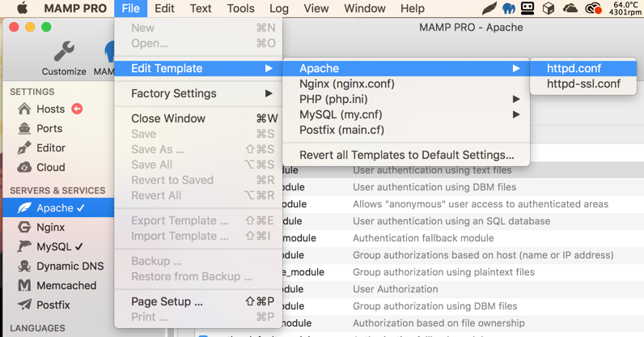Viewport: 644px width, 337px height.
Task: Select Cloud in Settings sidebar
Action: pyautogui.click(x=50, y=168)
